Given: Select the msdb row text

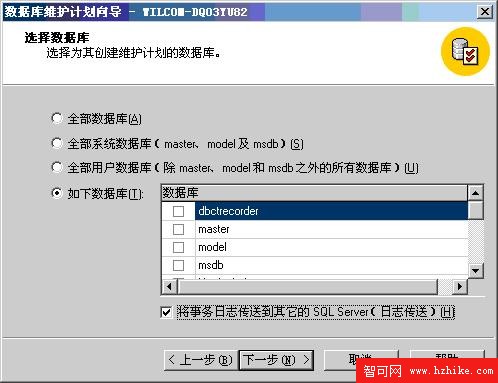Looking at the screenshot, I should coord(211,265).
